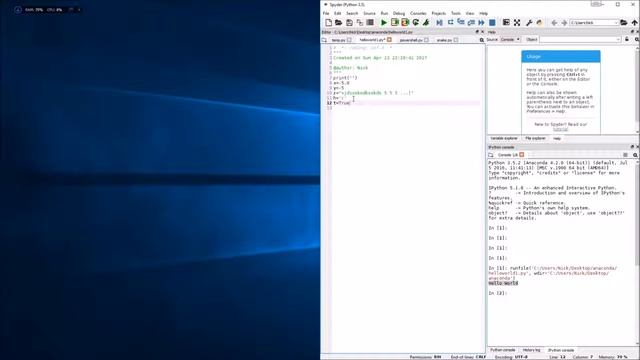This screenshot has width=640, height=360.
Task: Open the File menu
Action: tap(326, 13)
